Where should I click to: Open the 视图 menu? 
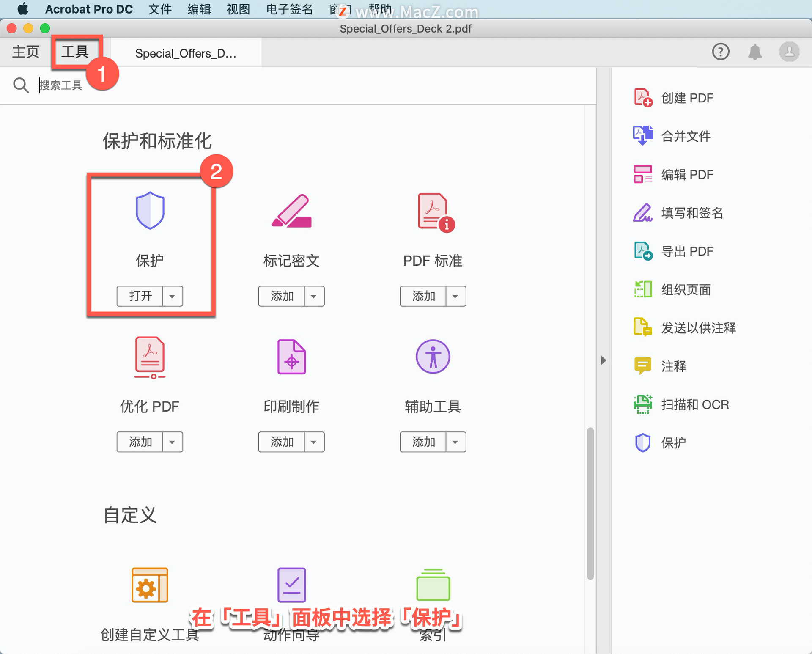coord(238,9)
